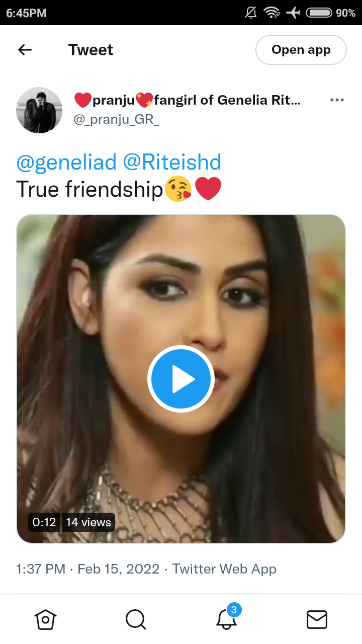Open the Home tab icon
This screenshot has width=362, height=644.
click(45, 619)
